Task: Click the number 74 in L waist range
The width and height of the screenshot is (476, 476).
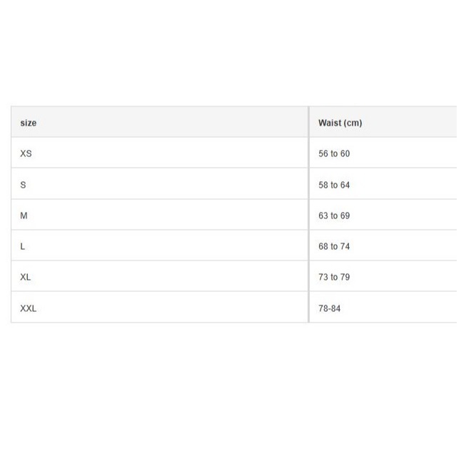Action: [x=345, y=246]
